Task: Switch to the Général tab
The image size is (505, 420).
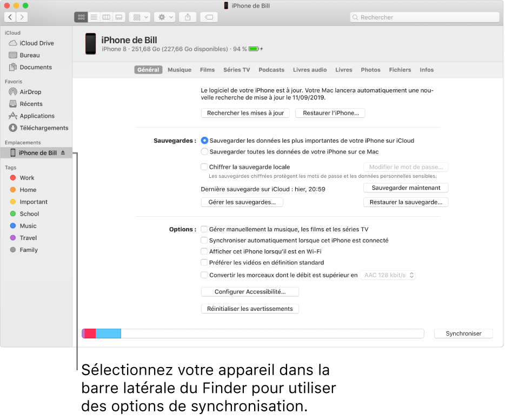Action: coord(148,70)
